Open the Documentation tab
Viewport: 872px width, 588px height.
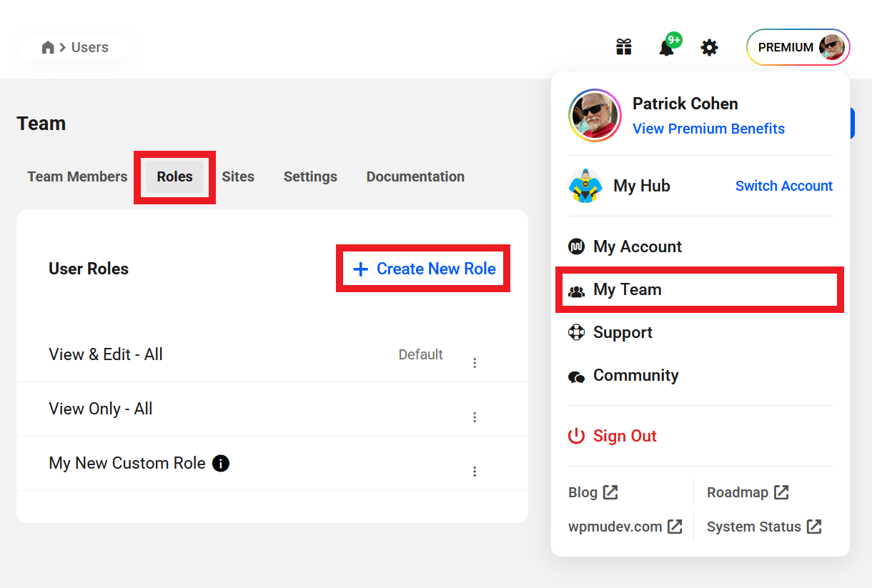(415, 176)
